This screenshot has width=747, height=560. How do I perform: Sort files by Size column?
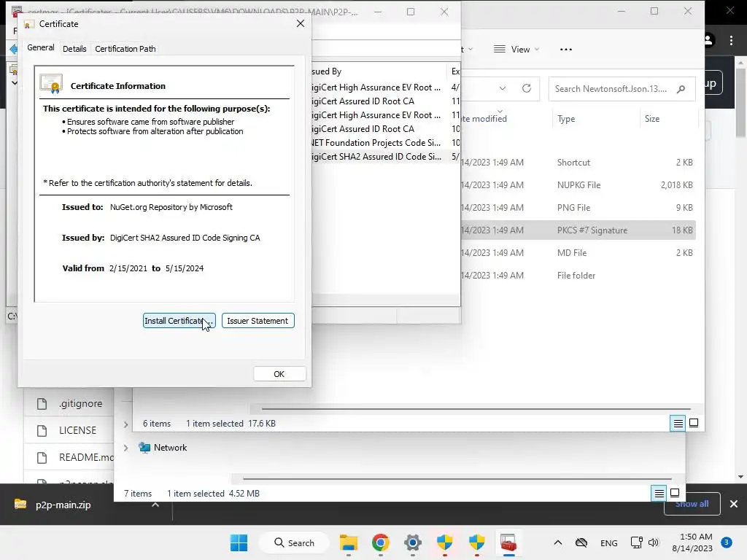tap(652, 119)
